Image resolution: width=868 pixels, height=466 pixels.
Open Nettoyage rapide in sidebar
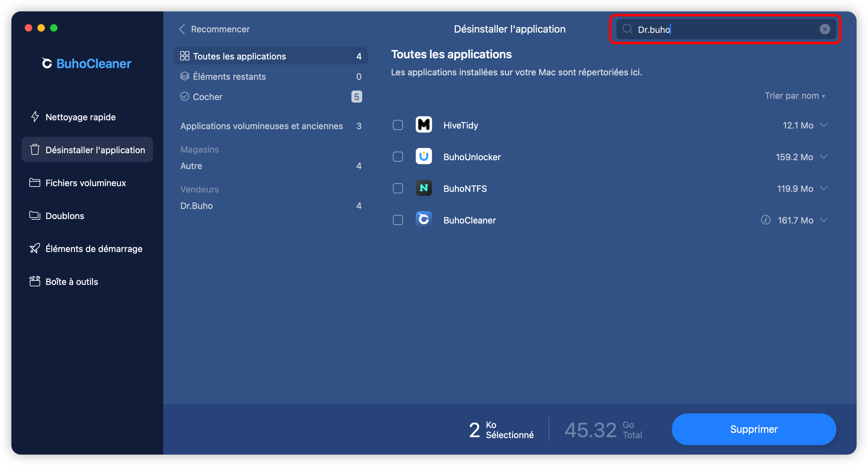click(x=87, y=117)
